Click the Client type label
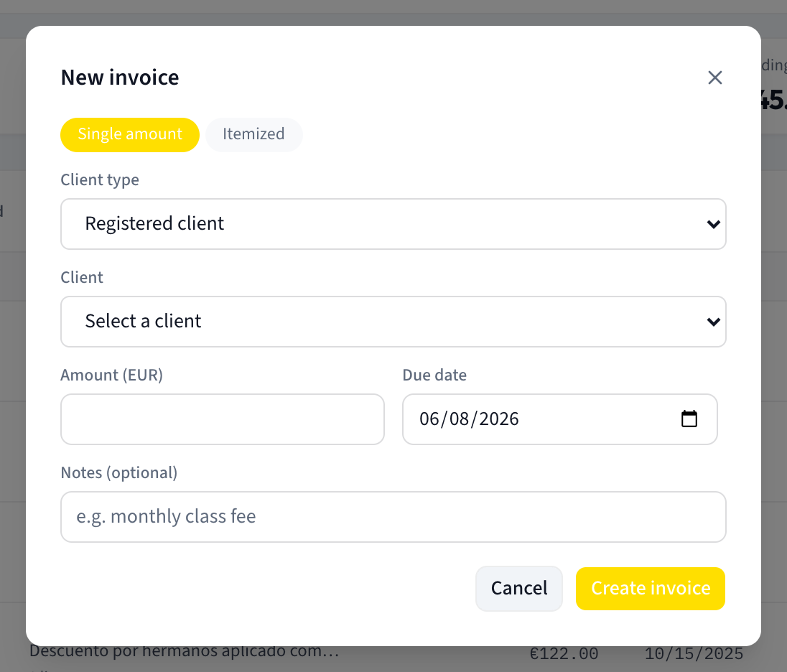Viewport: 787px width, 672px height. 100,179
